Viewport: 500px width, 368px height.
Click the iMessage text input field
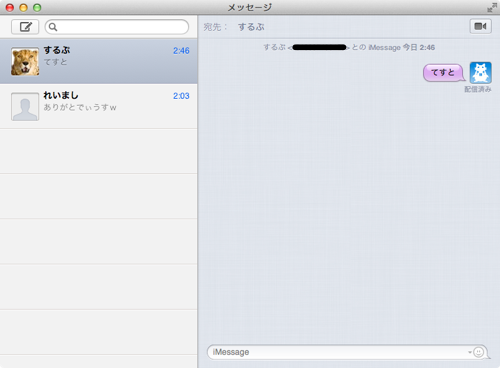pyautogui.click(x=348, y=352)
